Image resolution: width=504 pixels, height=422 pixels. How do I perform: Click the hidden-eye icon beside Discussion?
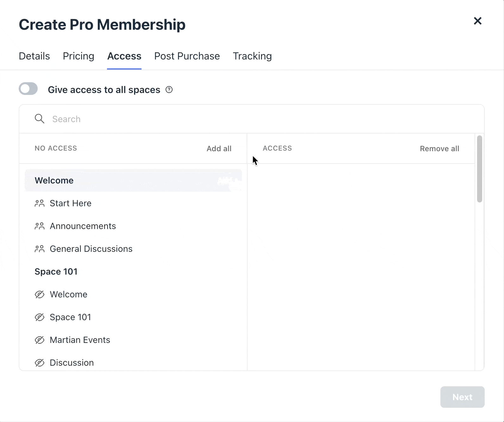click(x=40, y=363)
